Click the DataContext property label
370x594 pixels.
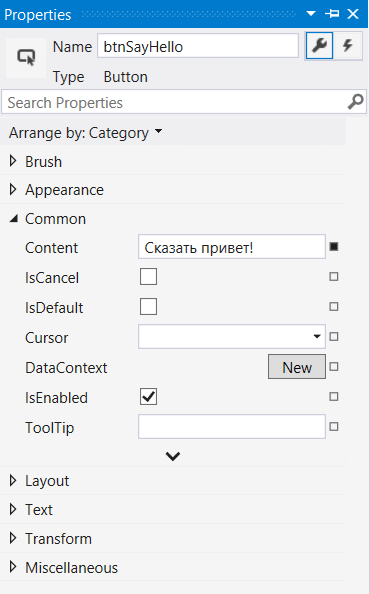click(66, 367)
